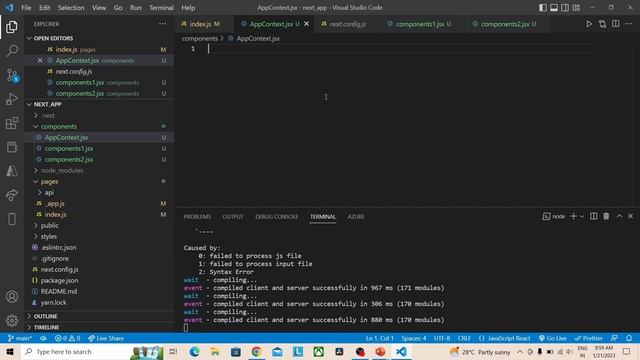Open _app.js in the file tree
This screenshot has width=640, height=360.
(99, 203)
